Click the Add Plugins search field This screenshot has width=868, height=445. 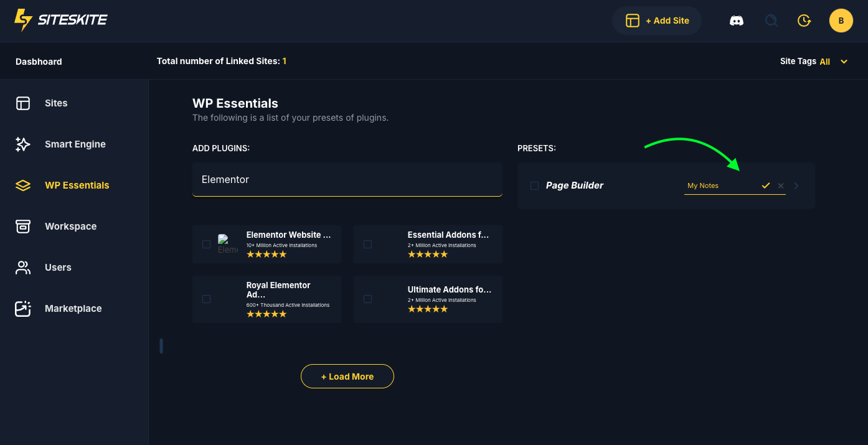347,179
